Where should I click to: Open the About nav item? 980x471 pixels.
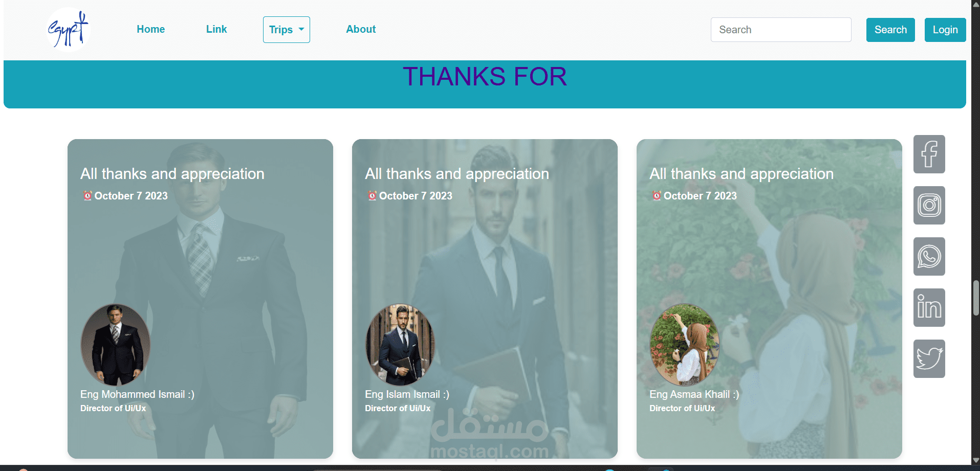361,29
